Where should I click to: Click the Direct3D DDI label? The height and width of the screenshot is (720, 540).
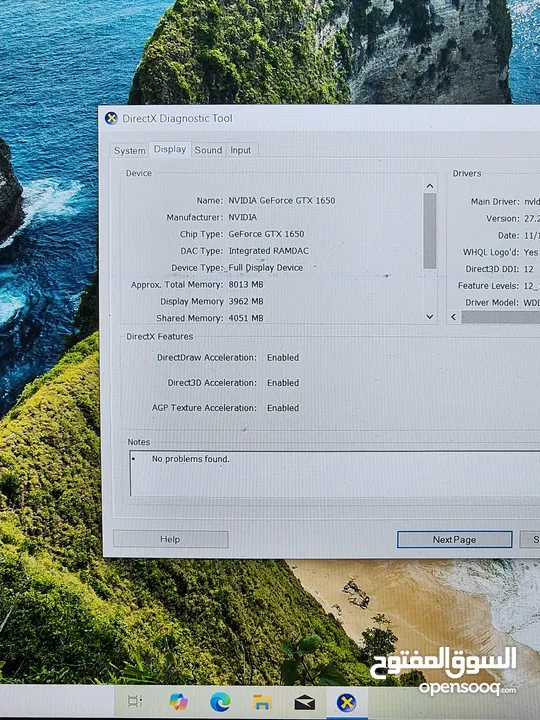(x=492, y=269)
